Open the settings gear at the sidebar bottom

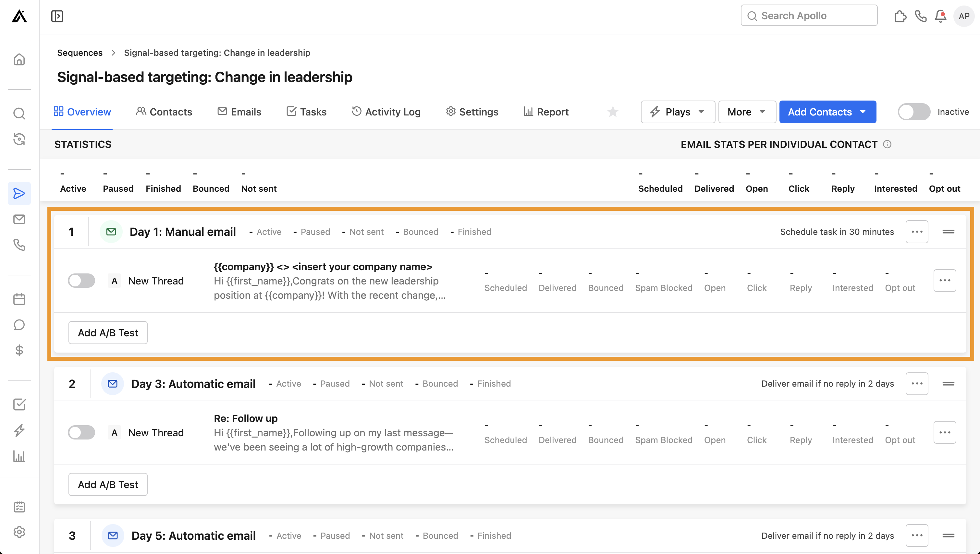click(19, 532)
